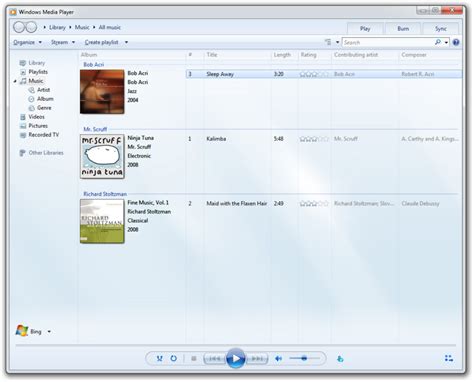This screenshot has width=474, height=382.
Task: Click the Back navigation arrow button
Action: (19, 27)
